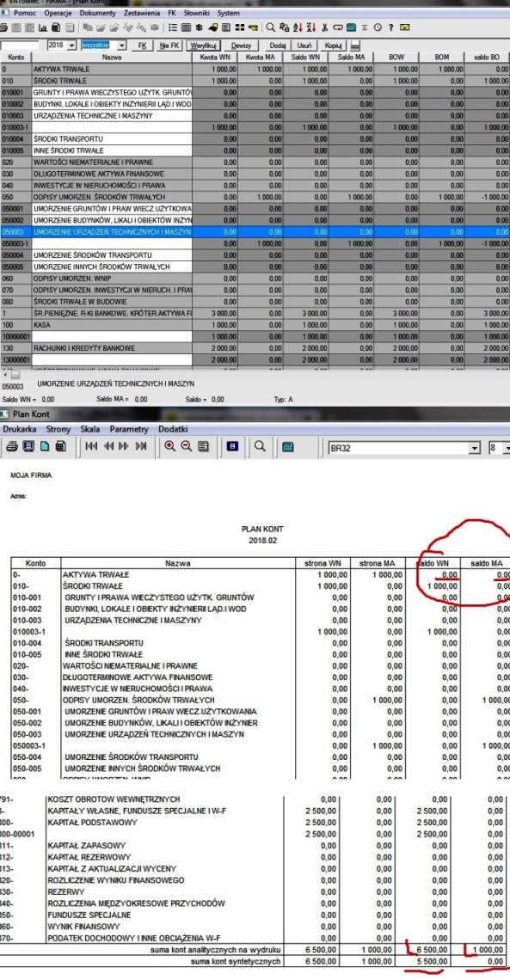Click the dollar sign toolbar icon

tap(199, 28)
